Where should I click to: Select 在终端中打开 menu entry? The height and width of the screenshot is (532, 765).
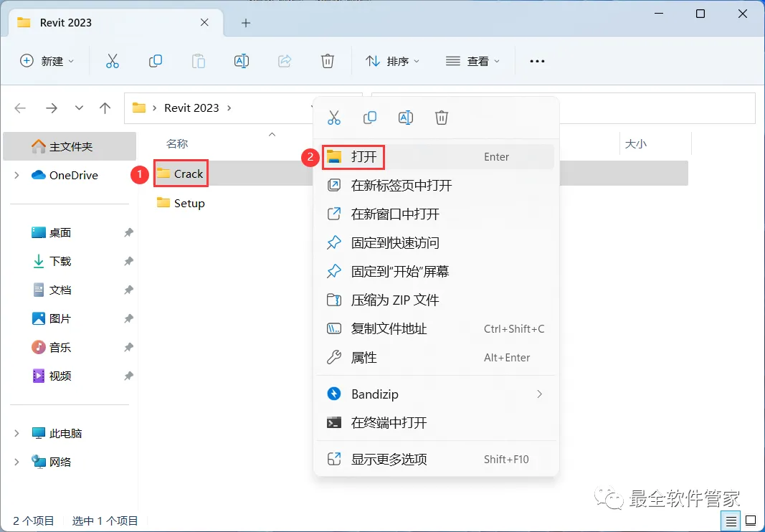pos(436,423)
